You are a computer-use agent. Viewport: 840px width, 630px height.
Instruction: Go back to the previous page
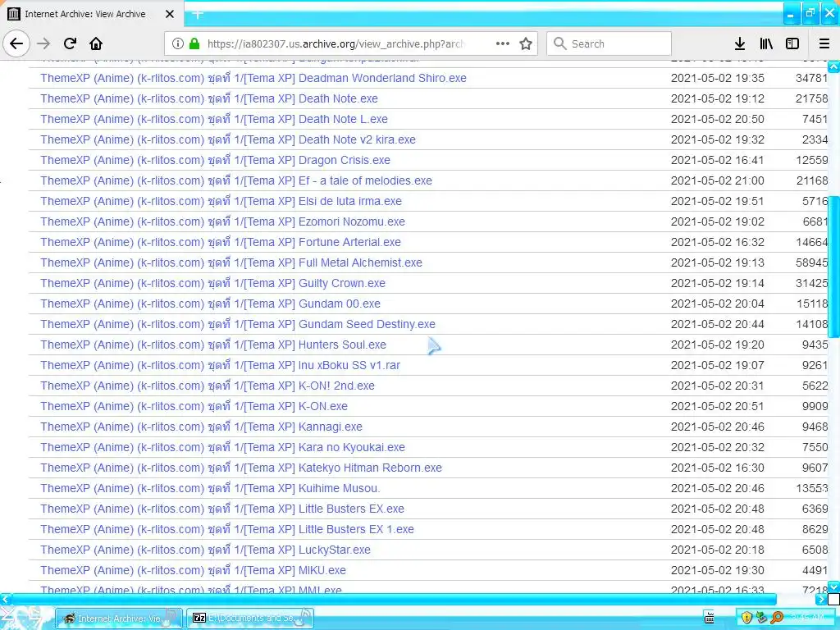pyautogui.click(x=16, y=43)
